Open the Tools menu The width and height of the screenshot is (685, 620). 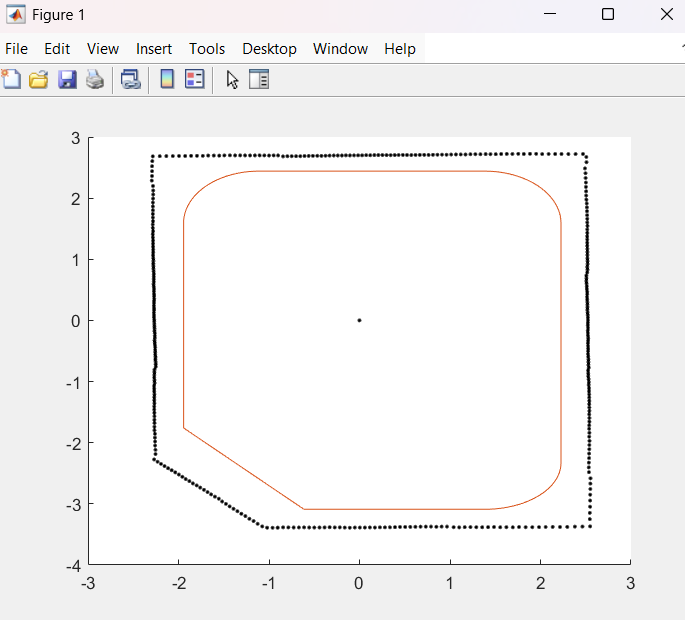[207, 48]
